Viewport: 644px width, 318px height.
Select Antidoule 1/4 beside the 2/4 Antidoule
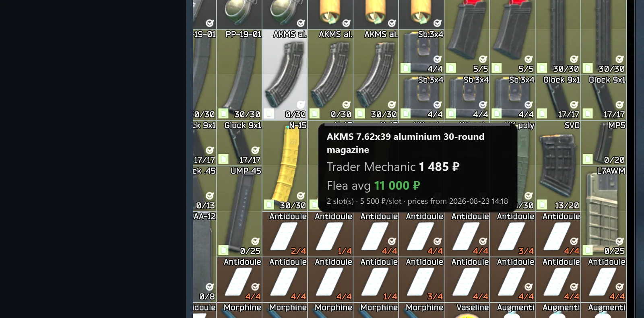tap(330, 234)
